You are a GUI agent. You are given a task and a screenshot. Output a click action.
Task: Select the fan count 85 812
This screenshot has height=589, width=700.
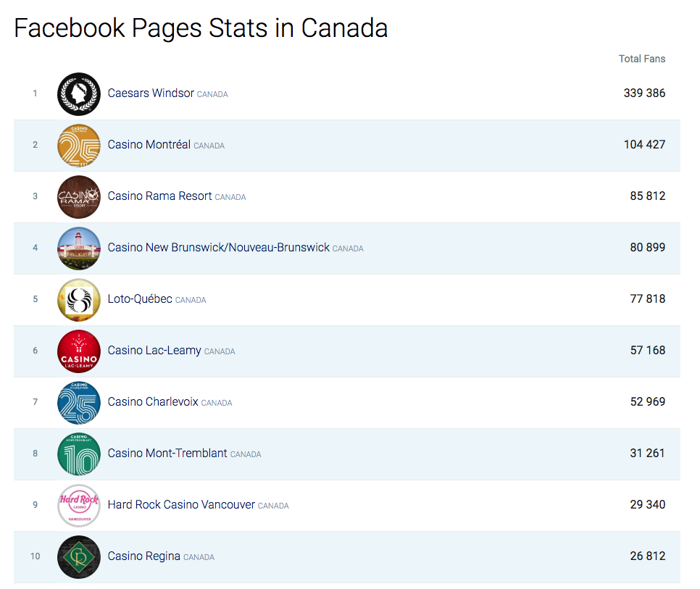pos(647,196)
